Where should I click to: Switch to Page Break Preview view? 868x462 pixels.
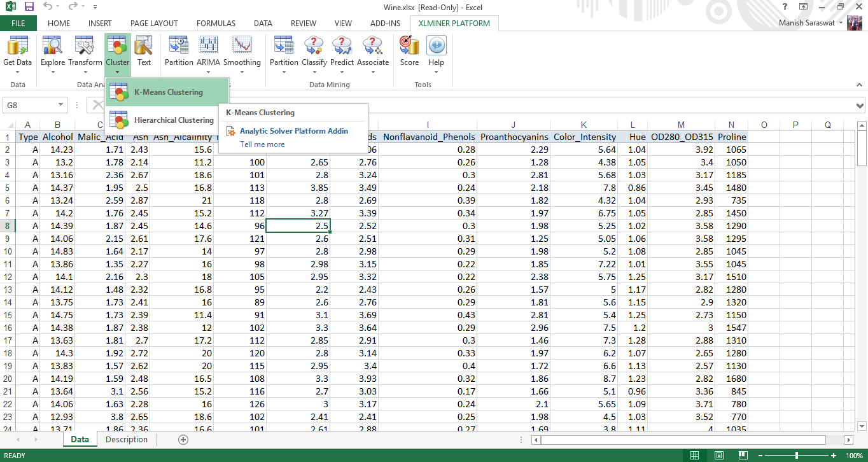[743, 456]
